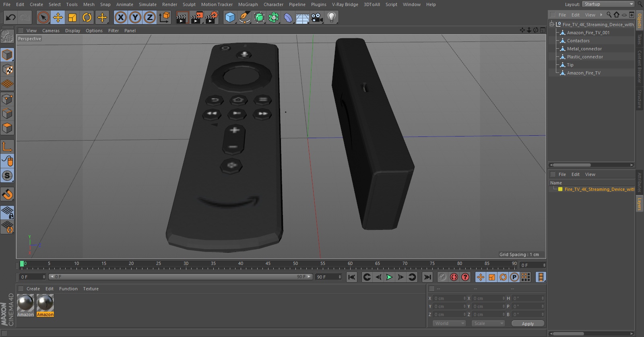The height and width of the screenshot is (337, 644).
Task: Toggle the Y axis lock
Action: pyautogui.click(x=135, y=17)
